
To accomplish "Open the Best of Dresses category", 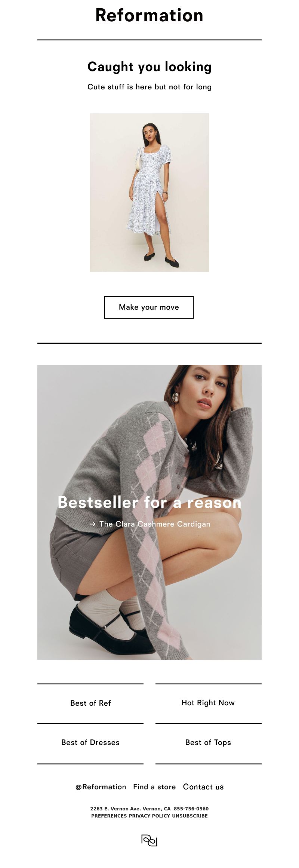I will coord(90,742).
